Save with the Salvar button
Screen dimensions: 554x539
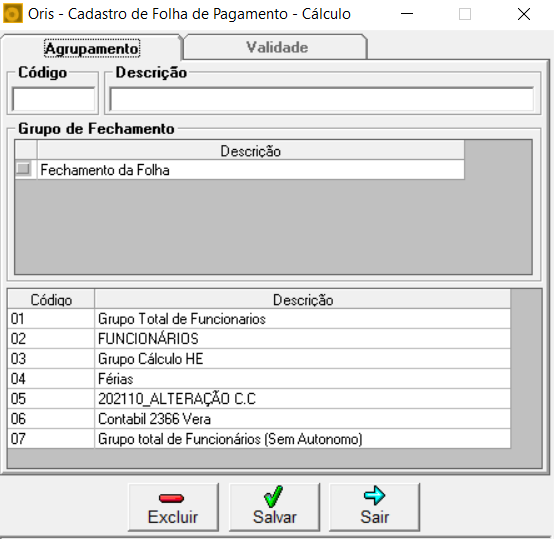pyautogui.click(x=275, y=507)
